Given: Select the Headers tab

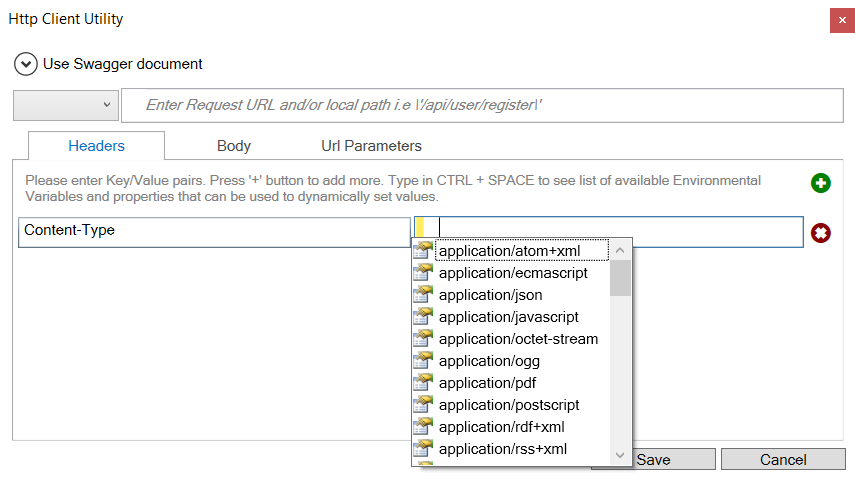Looking at the screenshot, I should pos(97,146).
